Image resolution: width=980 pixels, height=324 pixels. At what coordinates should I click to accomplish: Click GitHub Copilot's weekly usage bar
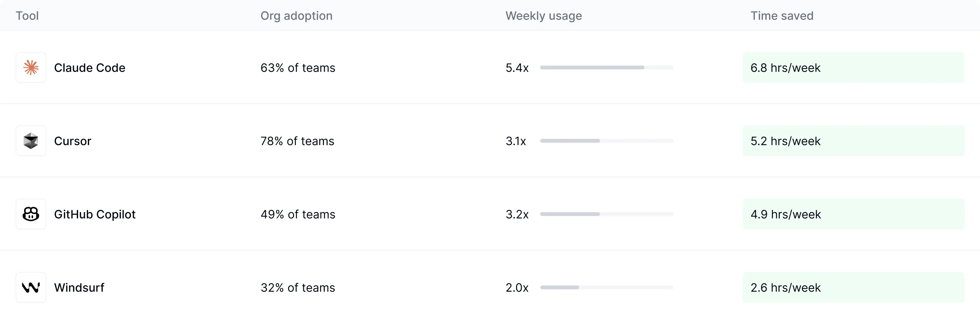(x=606, y=214)
